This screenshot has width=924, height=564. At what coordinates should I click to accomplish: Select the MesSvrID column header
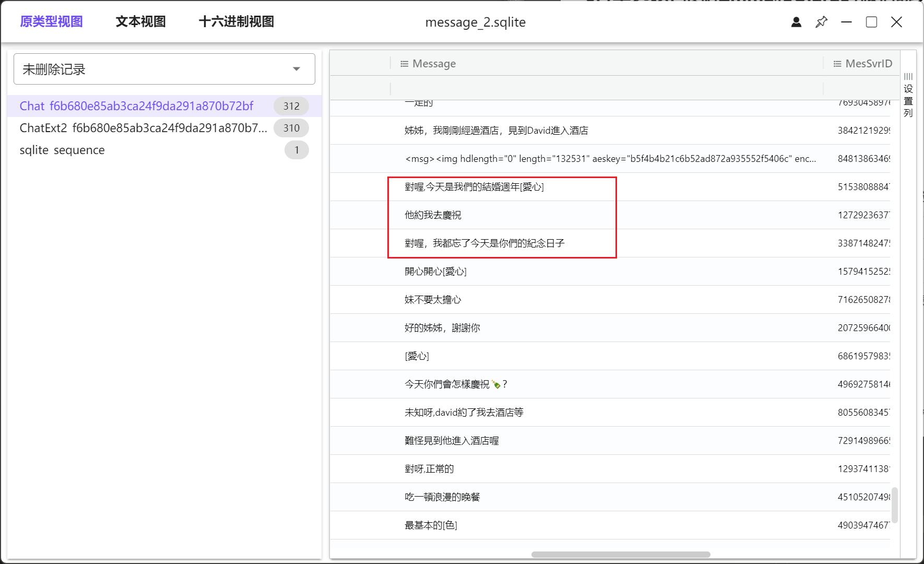tap(868, 63)
